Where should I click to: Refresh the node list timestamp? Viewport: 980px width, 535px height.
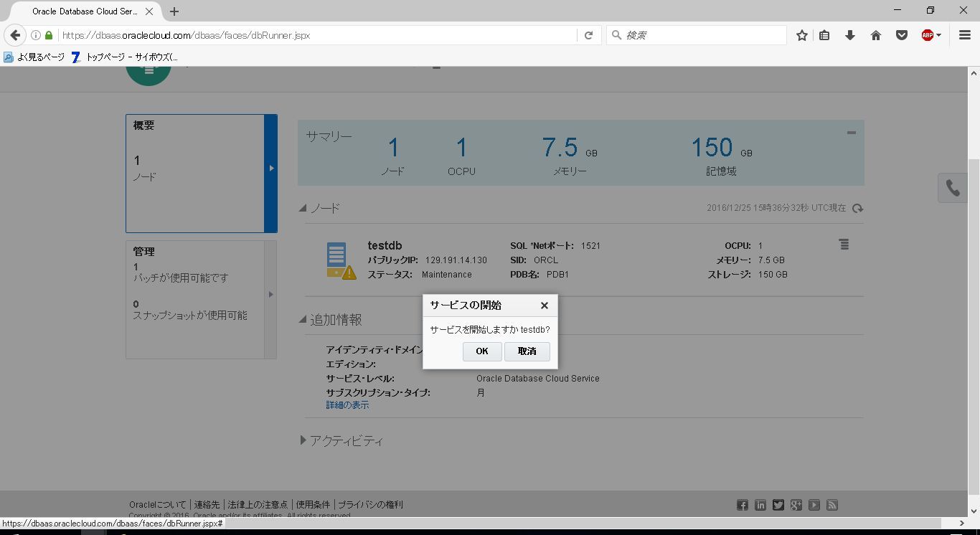(x=857, y=208)
